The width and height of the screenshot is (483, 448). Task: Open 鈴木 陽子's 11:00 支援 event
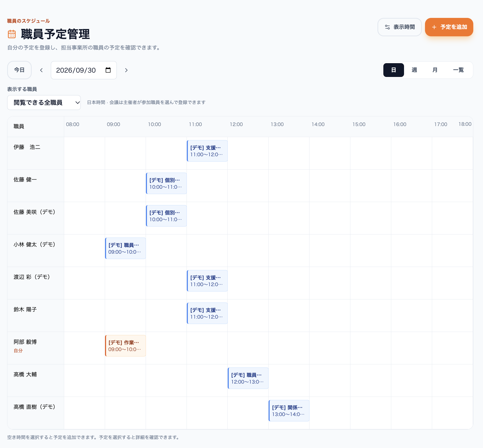point(207,313)
